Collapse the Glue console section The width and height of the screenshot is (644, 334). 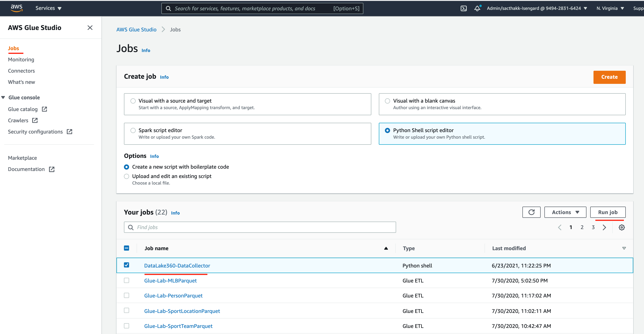point(3,97)
